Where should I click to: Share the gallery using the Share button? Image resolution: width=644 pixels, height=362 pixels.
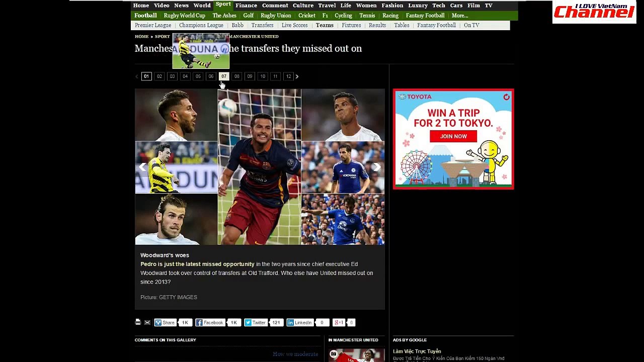pyautogui.click(x=165, y=323)
